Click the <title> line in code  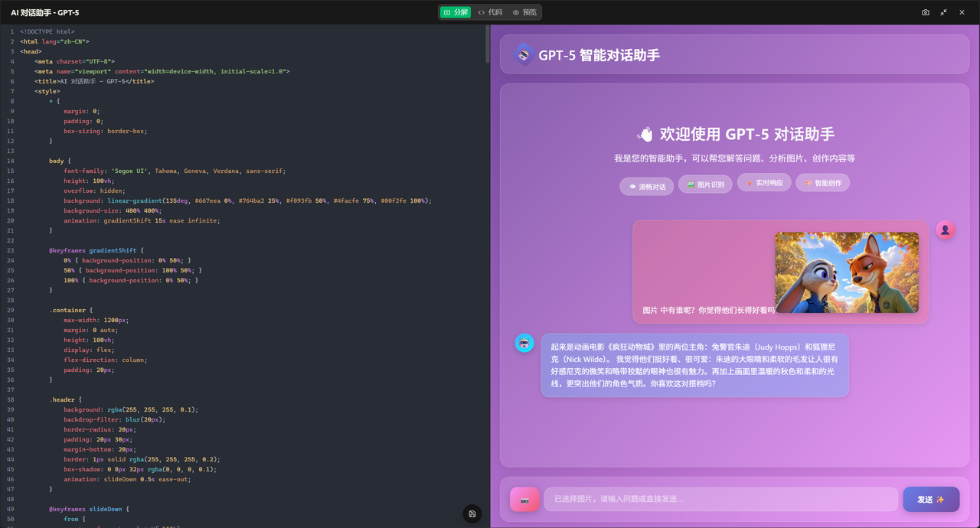pos(94,81)
